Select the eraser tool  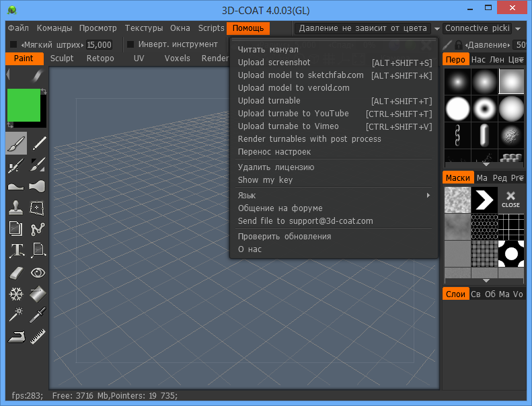tap(16, 272)
